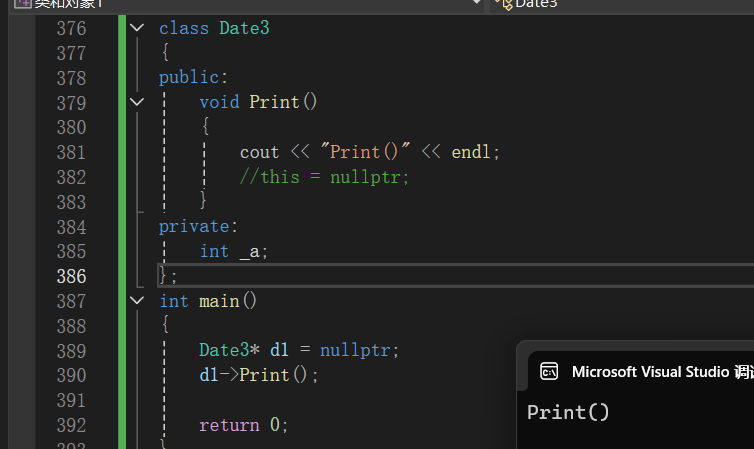Screen dimensions: 754x449
Task: Click the breakpoint margin beside line 390
Action: [22, 375]
